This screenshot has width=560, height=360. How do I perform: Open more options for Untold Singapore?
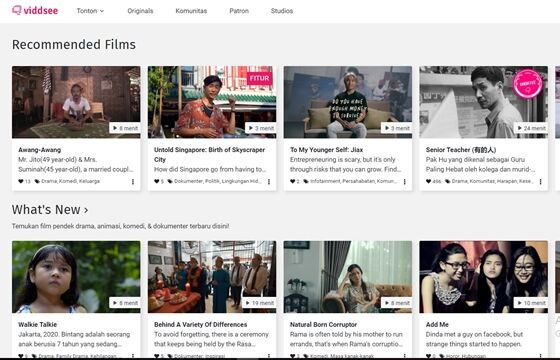tap(269, 182)
